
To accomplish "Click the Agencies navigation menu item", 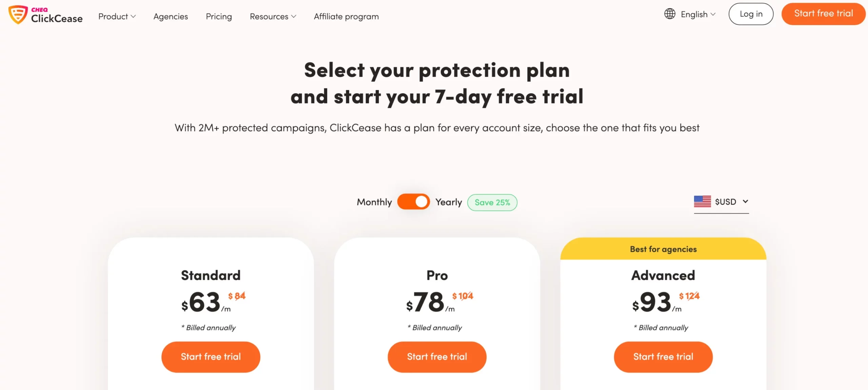I will pos(171,16).
